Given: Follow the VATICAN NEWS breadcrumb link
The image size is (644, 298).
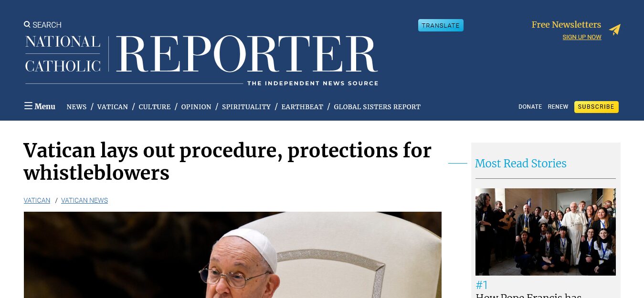Looking at the screenshot, I should click(84, 200).
